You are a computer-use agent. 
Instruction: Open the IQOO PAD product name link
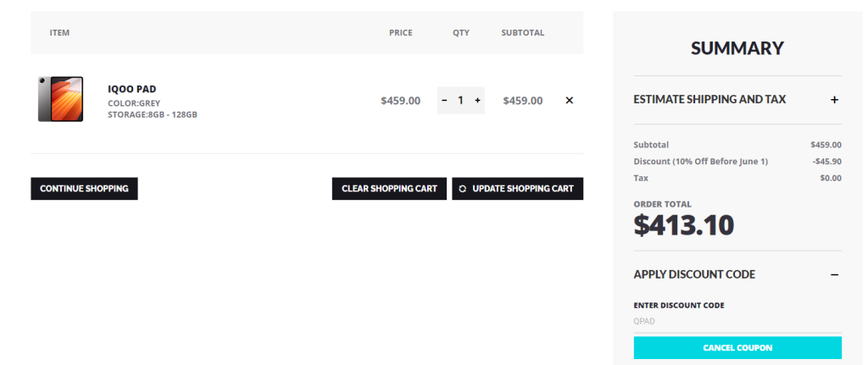(131, 89)
